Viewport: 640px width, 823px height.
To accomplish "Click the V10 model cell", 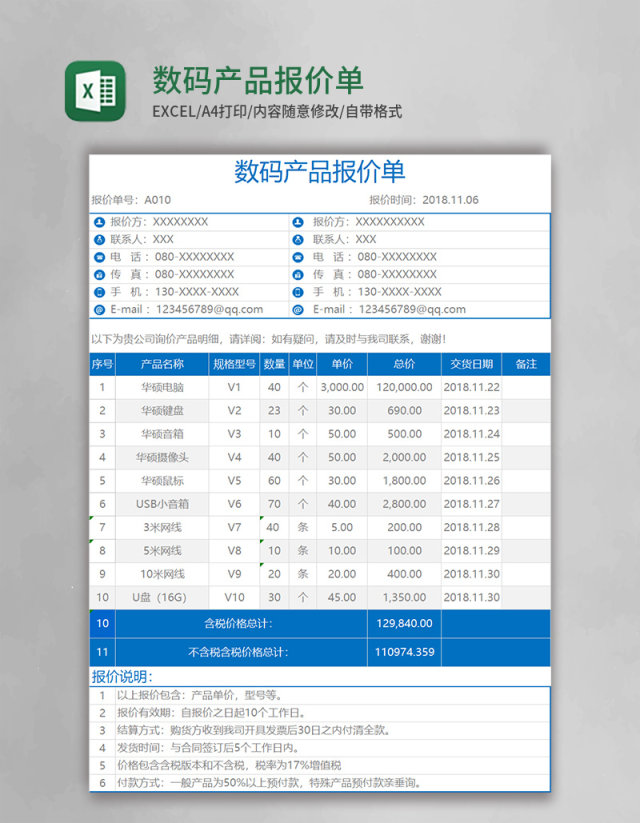I will pos(234,598).
